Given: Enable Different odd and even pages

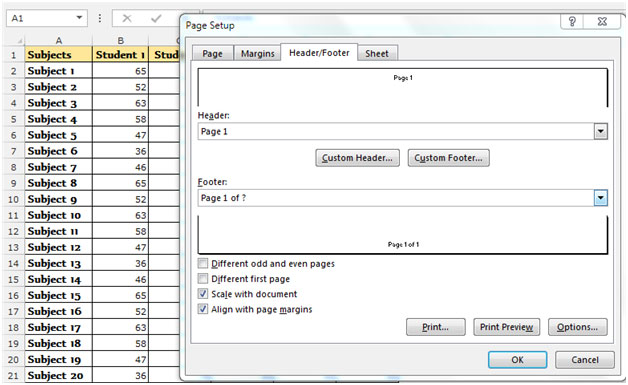Looking at the screenshot, I should point(203,264).
